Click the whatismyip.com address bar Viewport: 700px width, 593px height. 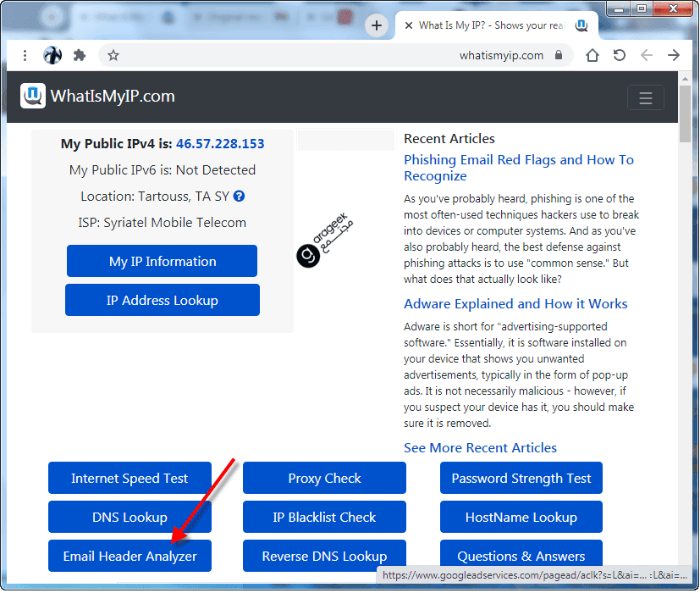click(339, 55)
